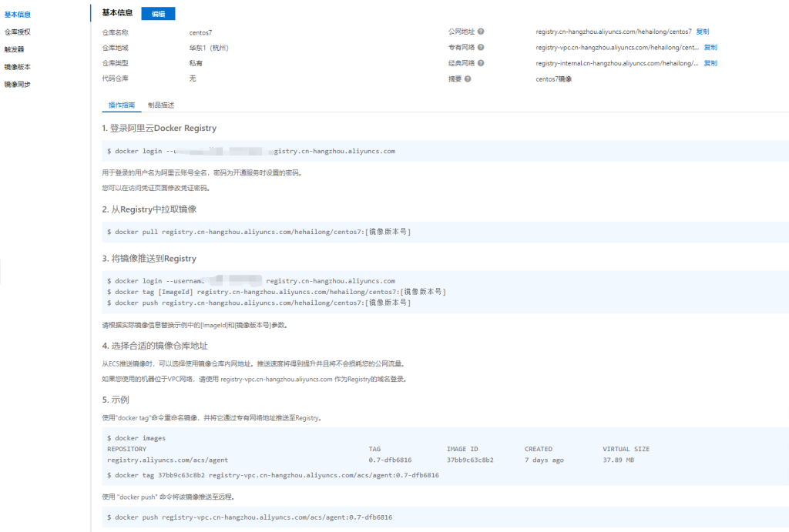Viewport: 789px width, 532px height.
Task: Switch to the 制品描述 tab
Action: click(161, 105)
